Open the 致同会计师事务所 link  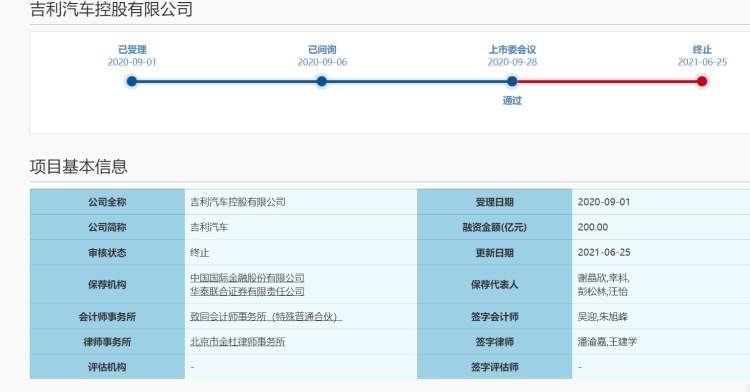pos(266,316)
